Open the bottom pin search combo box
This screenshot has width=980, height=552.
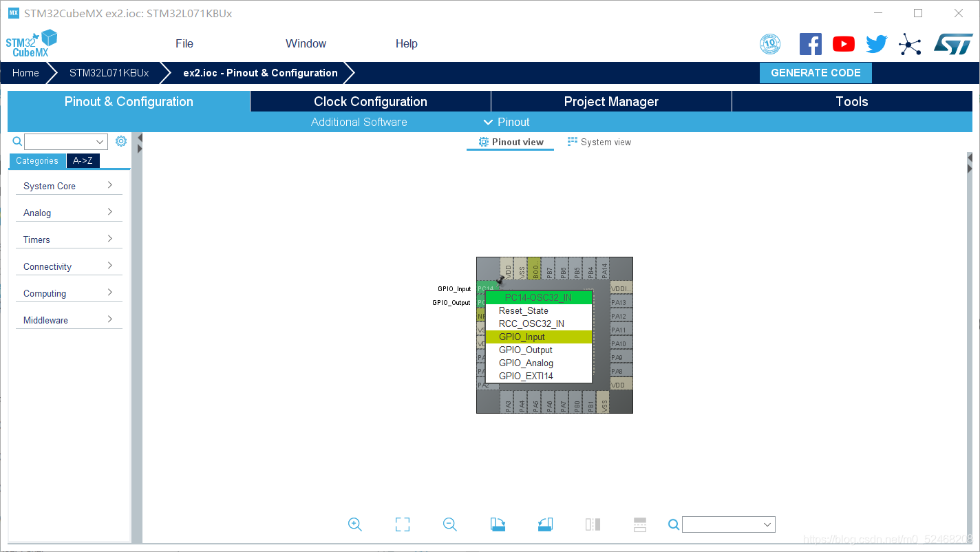click(x=729, y=524)
